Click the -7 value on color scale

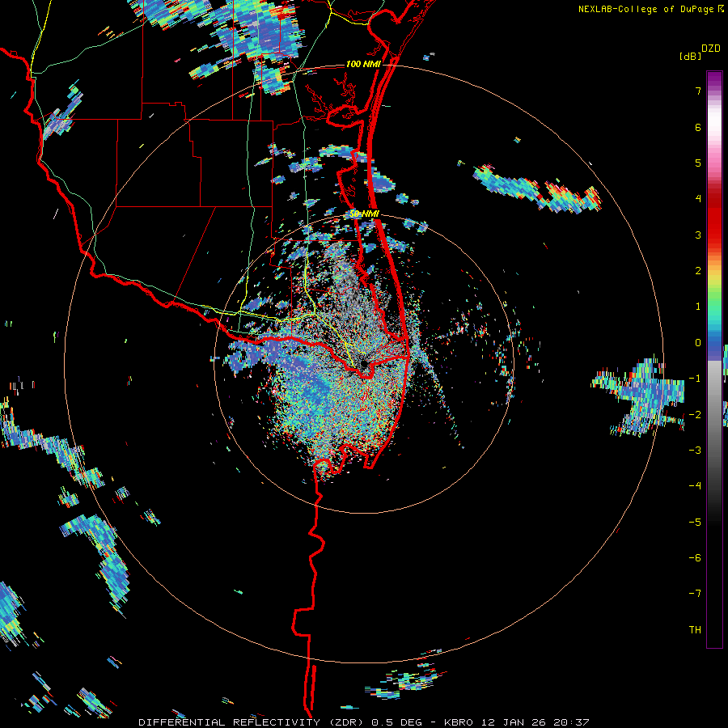point(695,594)
